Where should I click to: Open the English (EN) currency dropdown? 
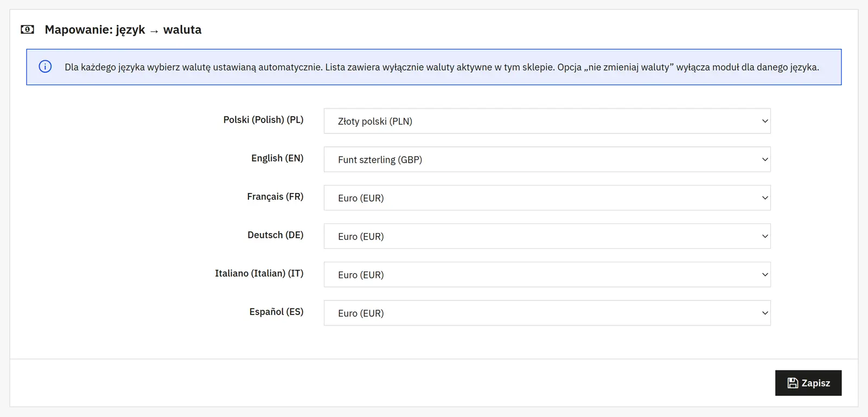(547, 159)
